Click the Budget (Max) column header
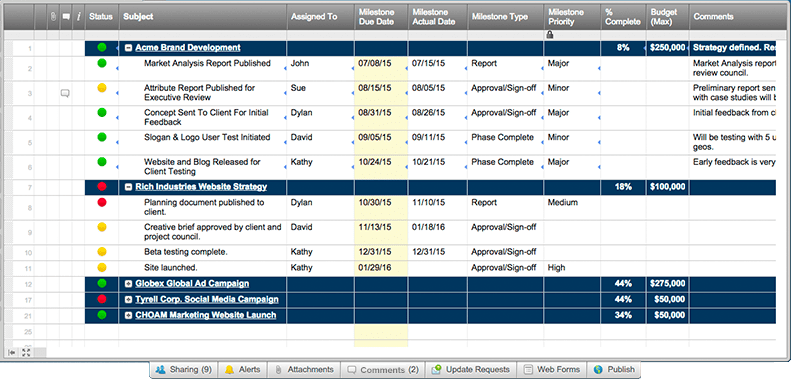Image resolution: width=791 pixels, height=379 pixels. [x=667, y=17]
